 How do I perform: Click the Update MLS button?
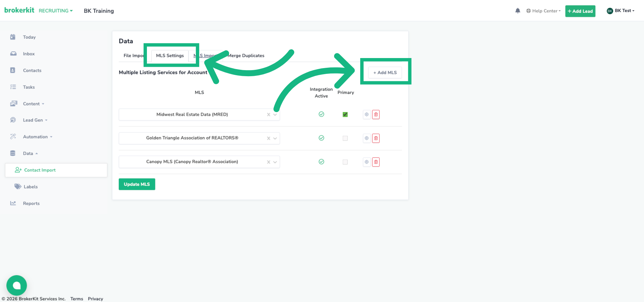click(137, 184)
